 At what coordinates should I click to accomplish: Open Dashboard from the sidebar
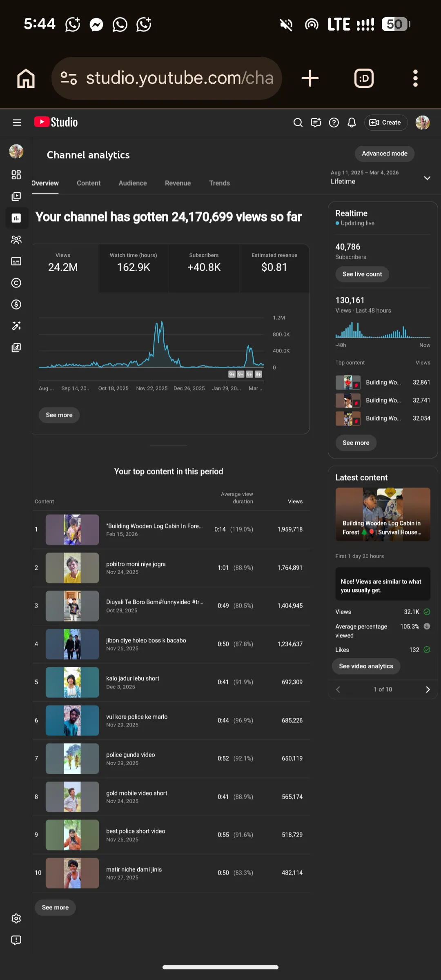click(16, 175)
